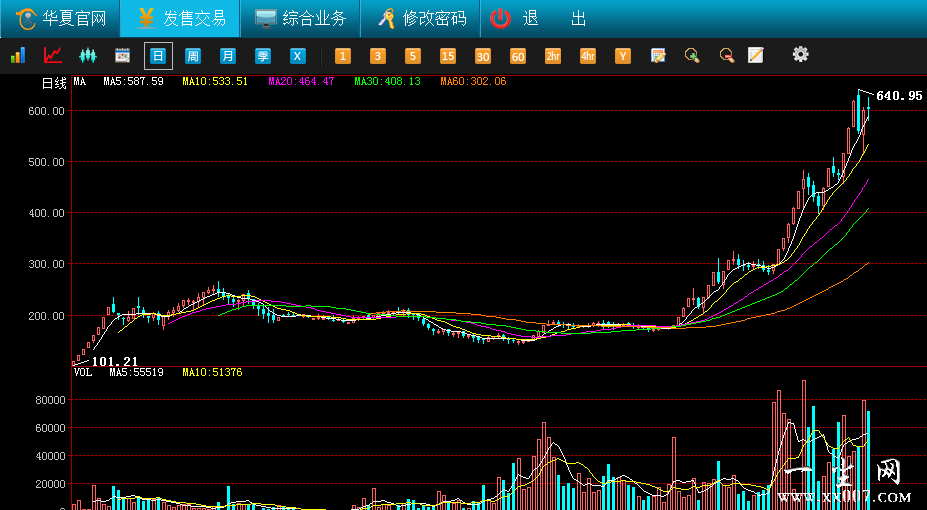Image resolution: width=927 pixels, height=510 pixels.
Task: Zoom in with the magnifier plus icon
Action: (691, 56)
